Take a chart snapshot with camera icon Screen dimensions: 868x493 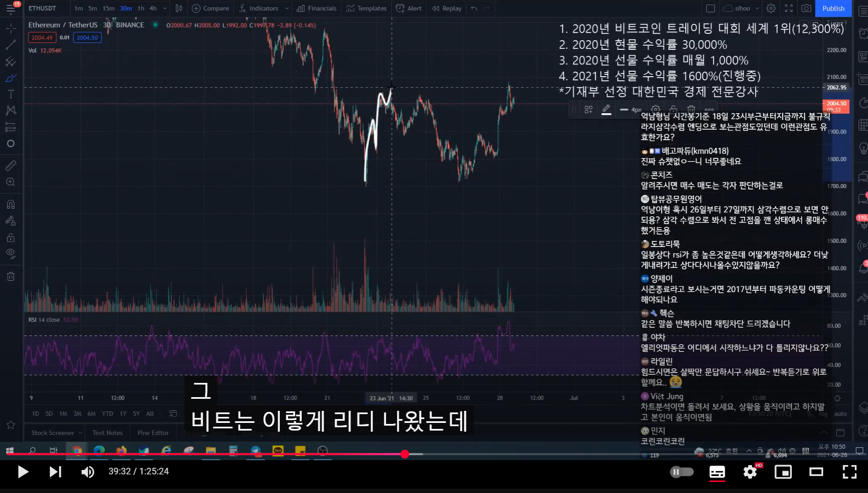pos(806,8)
